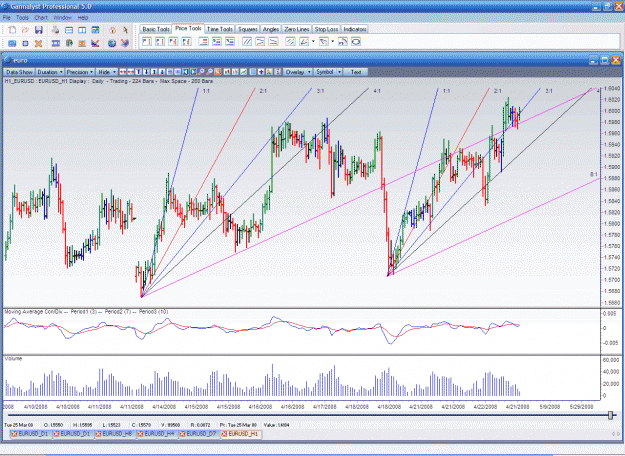Close the EURUSD_H4 tab via its red X
Image resolution: width=625 pixels, height=456 pixels.
click(141, 434)
